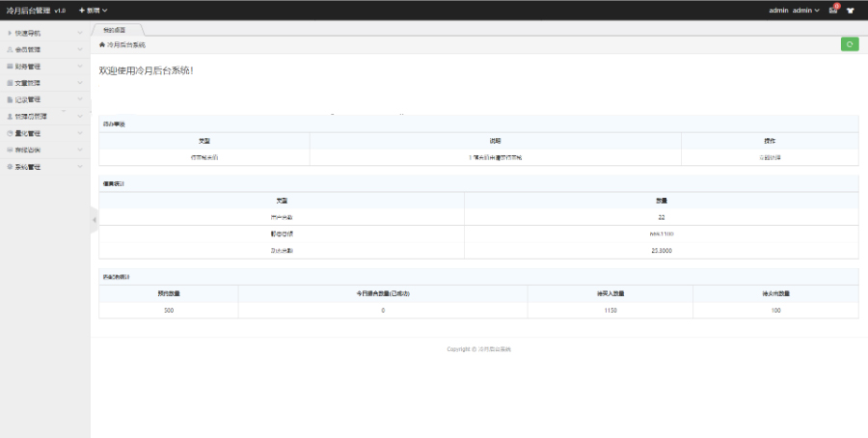Click the 财务管理 card icon

tap(10, 67)
